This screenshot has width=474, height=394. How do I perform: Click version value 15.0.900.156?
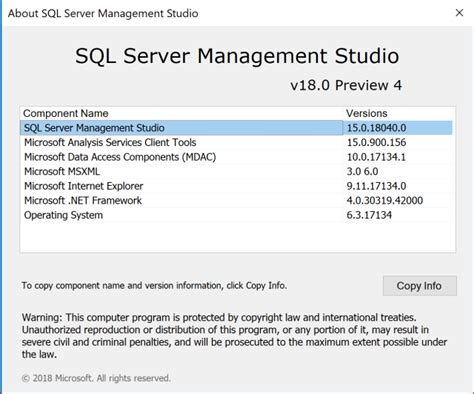377,142
